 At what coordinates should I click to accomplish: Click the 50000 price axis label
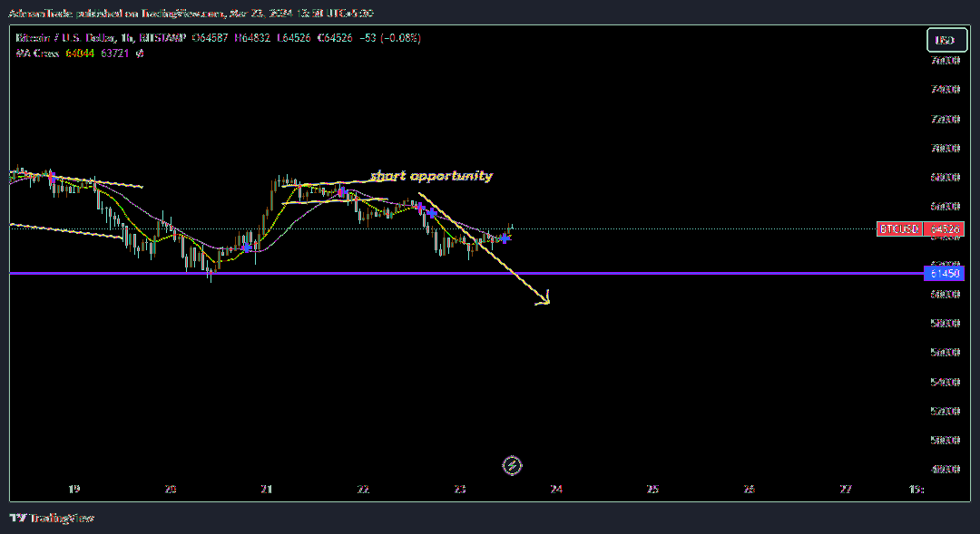click(946, 440)
